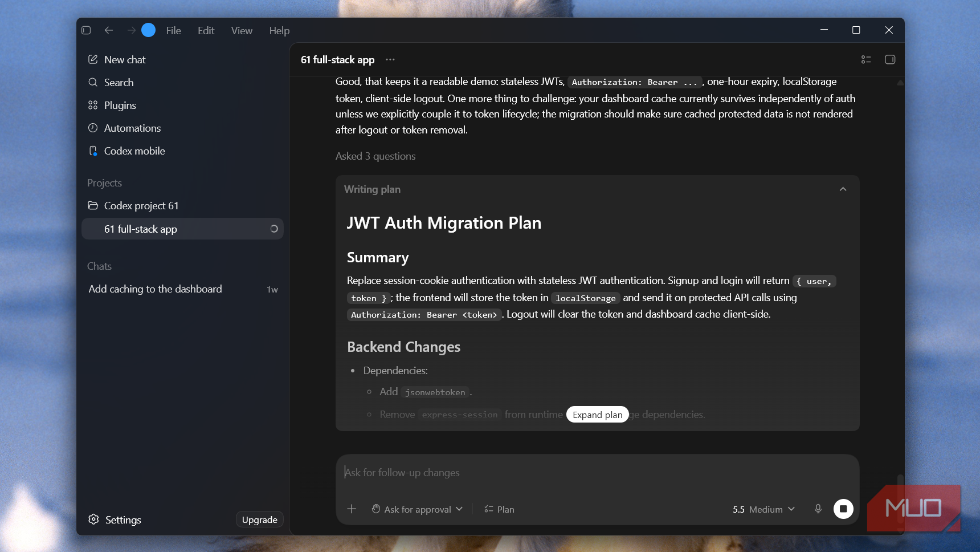This screenshot has width=980, height=552.
Task: Click the microphone dictation icon
Action: 818,509
